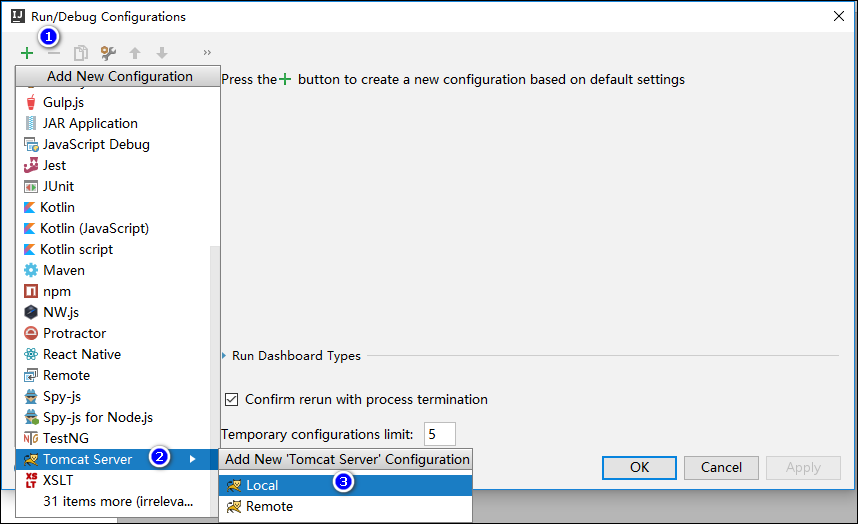Click the Copy Configuration toolbar icon
858x524 pixels.
tap(81, 53)
